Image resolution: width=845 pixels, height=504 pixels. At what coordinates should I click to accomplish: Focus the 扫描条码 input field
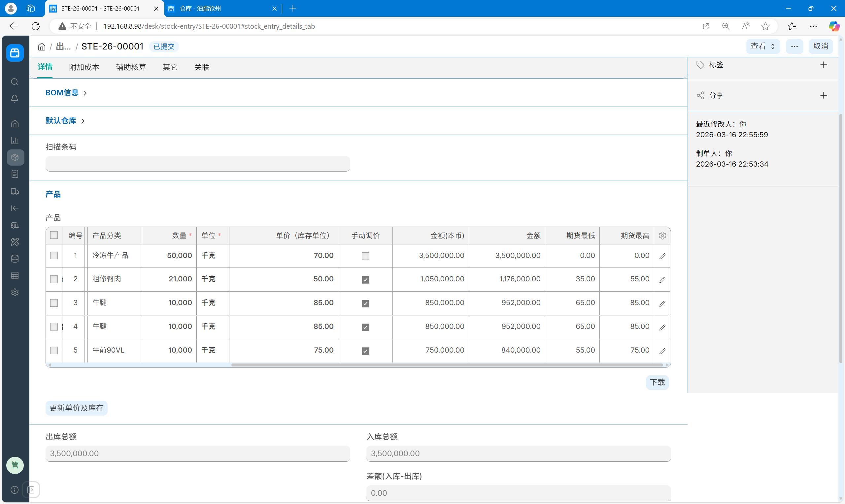coord(198,164)
